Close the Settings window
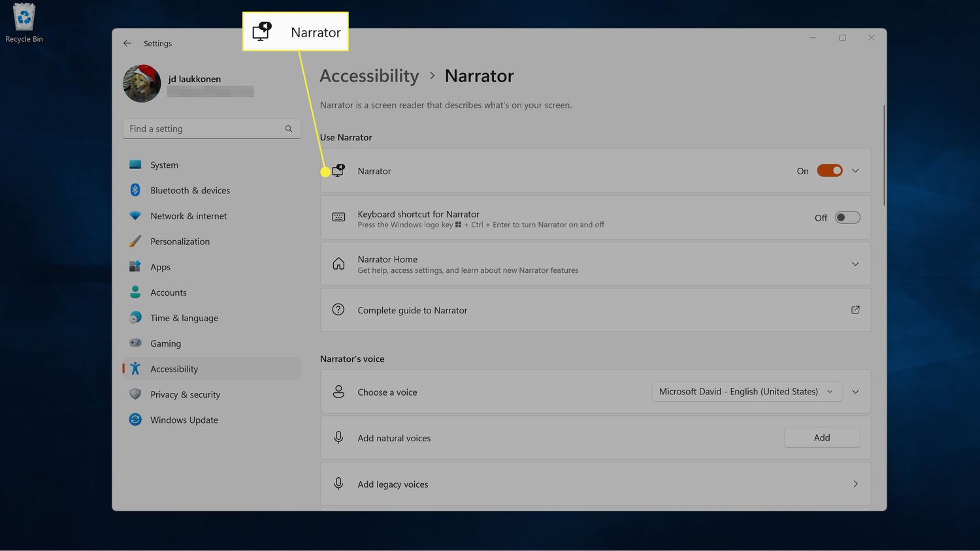 point(872,38)
